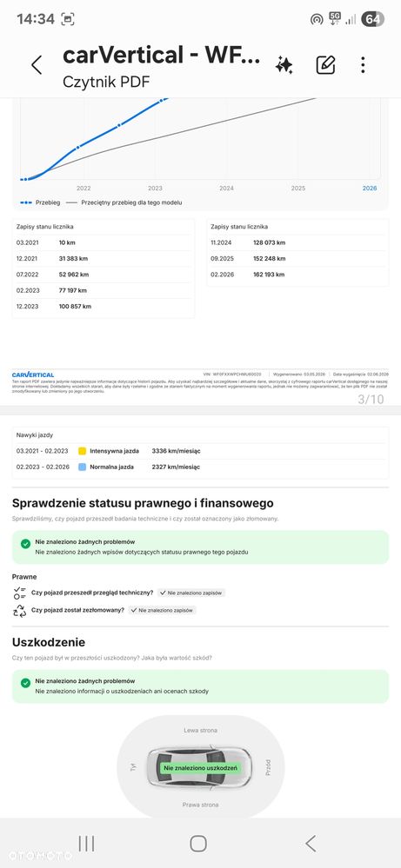Tap 'Nie znaleziono uszkodzeń' car label
The height and width of the screenshot is (868, 401).
(x=200, y=768)
